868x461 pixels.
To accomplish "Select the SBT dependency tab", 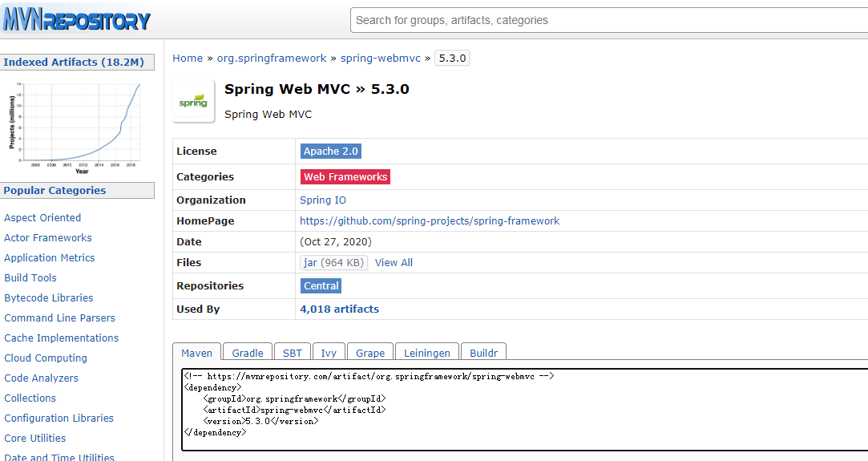I will (293, 353).
